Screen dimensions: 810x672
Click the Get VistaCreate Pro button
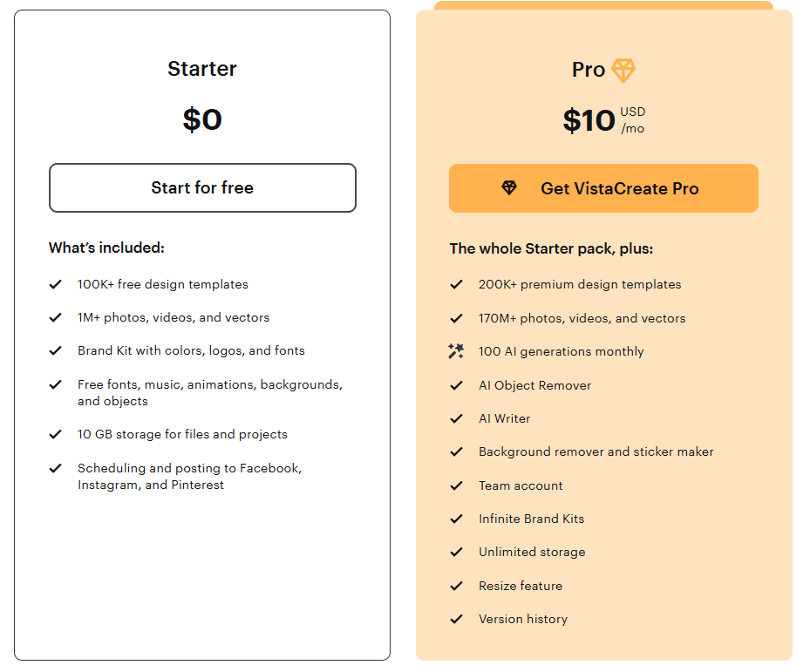point(603,188)
